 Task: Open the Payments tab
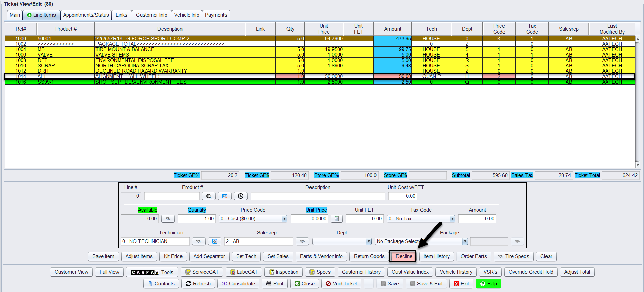pyautogui.click(x=216, y=15)
